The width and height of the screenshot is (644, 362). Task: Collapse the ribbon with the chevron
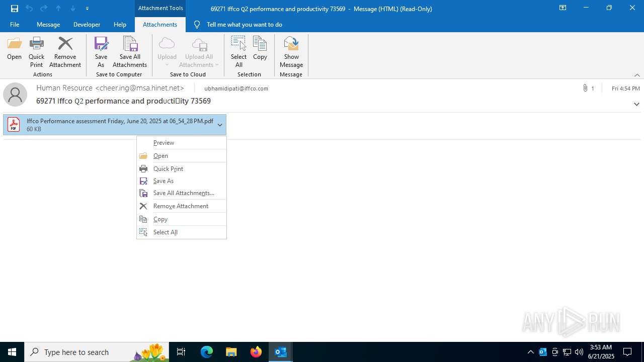637,75
